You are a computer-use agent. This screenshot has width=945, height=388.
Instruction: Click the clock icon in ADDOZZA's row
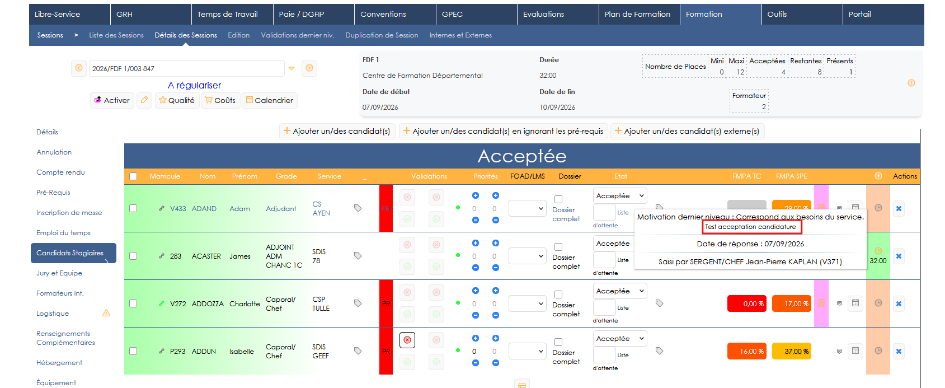click(878, 303)
